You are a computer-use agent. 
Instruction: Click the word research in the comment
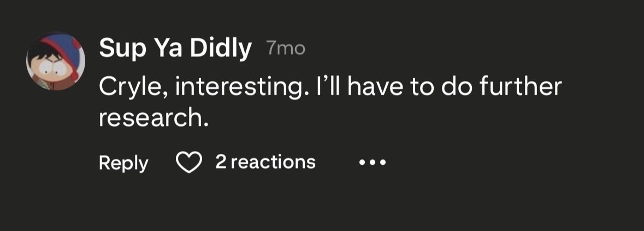point(151,118)
